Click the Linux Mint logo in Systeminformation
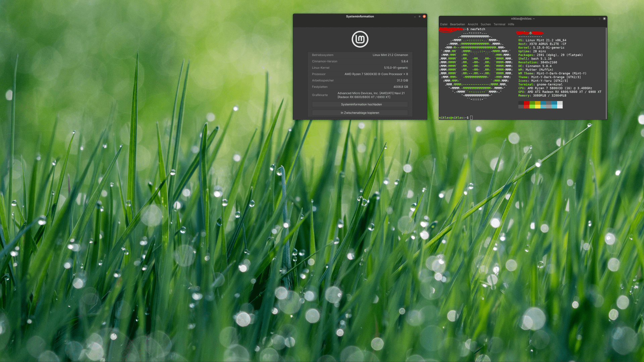The image size is (644, 362). [360, 39]
